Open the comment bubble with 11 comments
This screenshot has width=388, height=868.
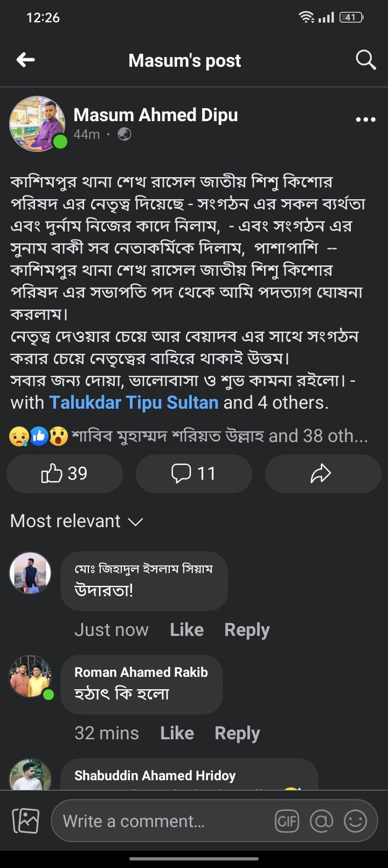click(x=193, y=473)
